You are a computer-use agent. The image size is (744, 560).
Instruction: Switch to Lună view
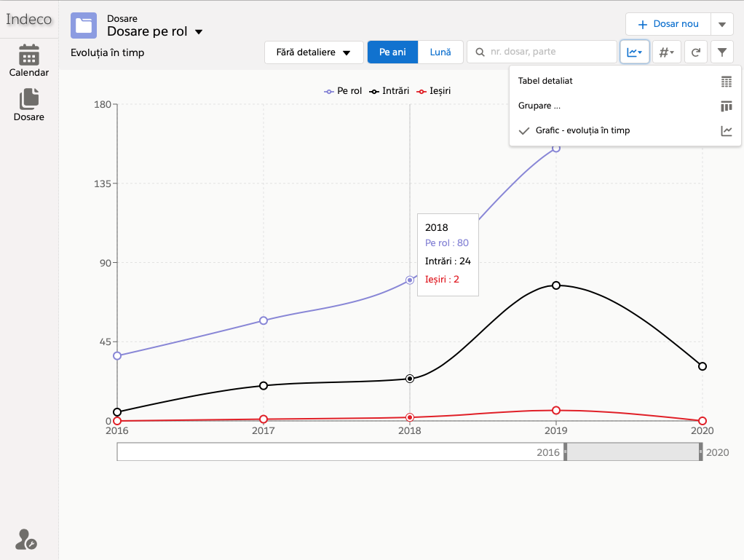pos(440,52)
